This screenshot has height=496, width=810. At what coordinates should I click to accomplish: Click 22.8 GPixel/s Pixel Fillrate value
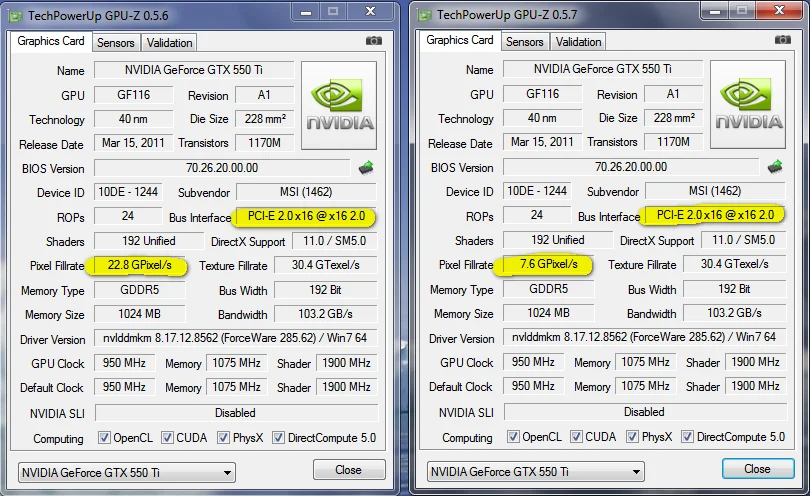click(139, 265)
